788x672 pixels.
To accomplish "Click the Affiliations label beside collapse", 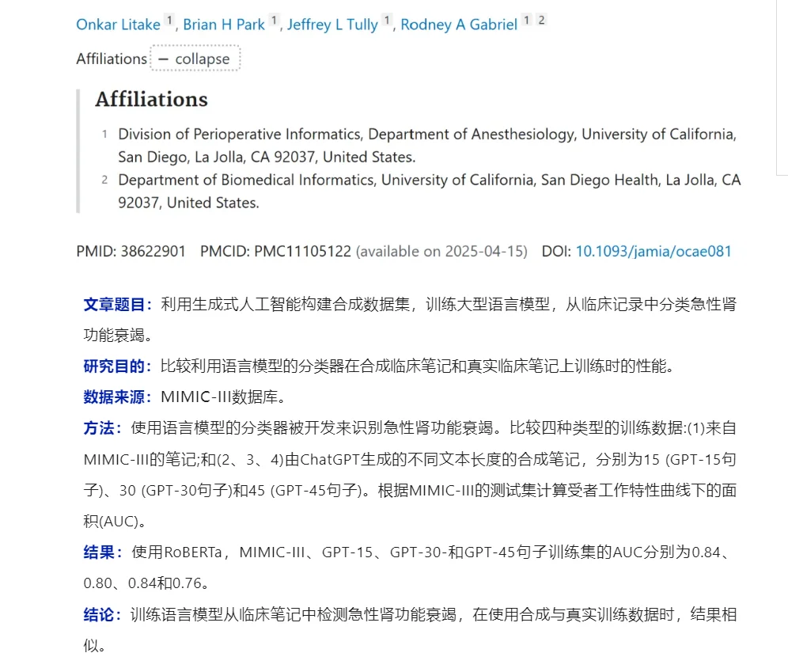I will pyautogui.click(x=112, y=59).
